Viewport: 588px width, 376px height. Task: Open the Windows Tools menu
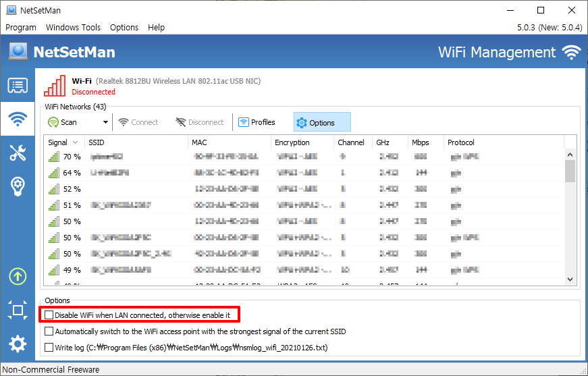pyautogui.click(x=73, y=28)
